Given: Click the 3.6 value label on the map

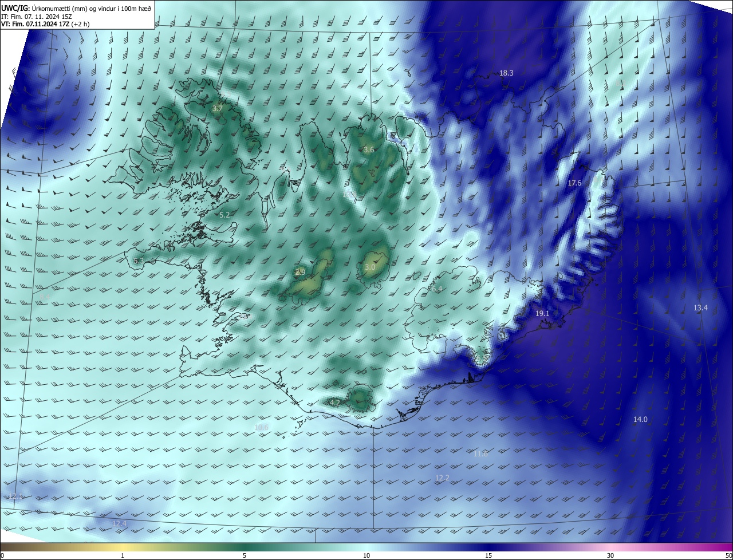Looking at the screenshot, I should pyautogui.click(x=369, y=149).
